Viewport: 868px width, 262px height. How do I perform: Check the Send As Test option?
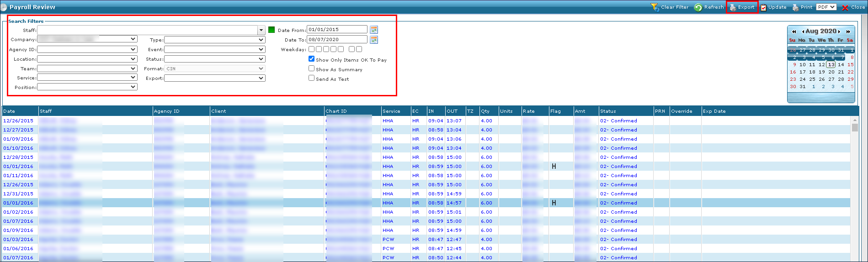pyautogui.click(x=311, y=78)
